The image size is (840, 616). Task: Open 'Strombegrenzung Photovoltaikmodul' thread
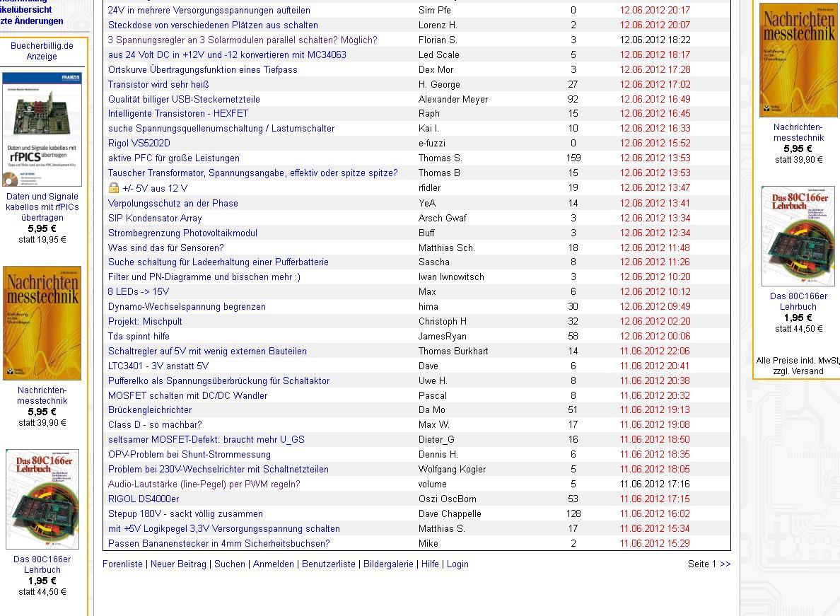tap(182, 233)
